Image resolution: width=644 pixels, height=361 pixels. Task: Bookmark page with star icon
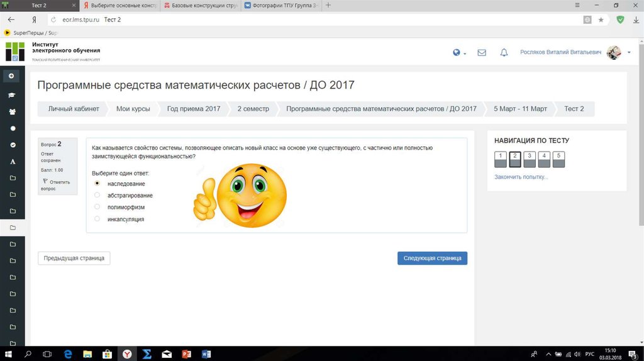pos(601,19)
